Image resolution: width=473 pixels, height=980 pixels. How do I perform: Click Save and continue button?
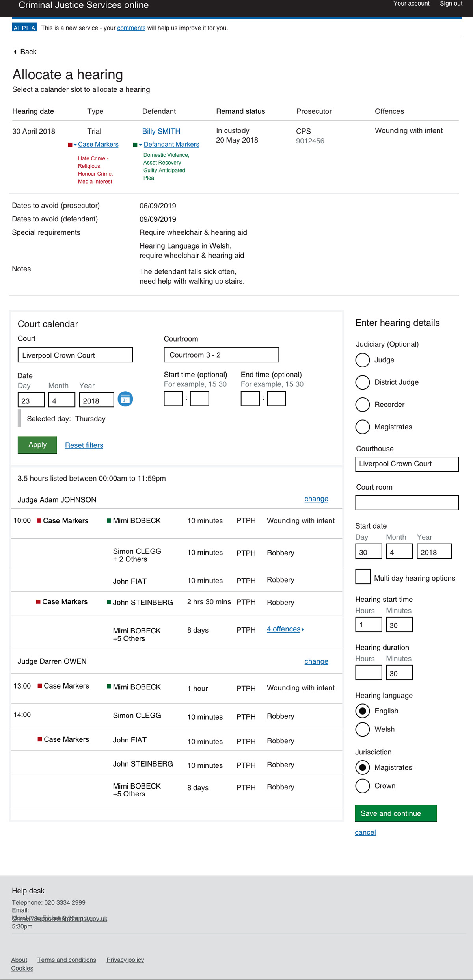396,813
